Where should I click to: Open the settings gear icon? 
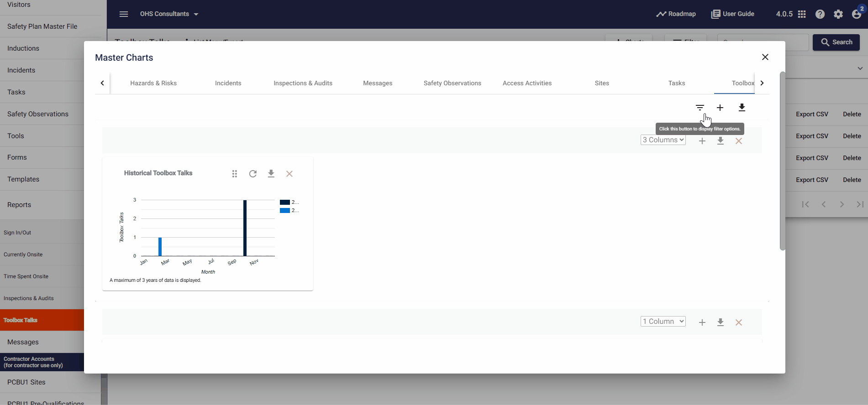(838, 14)
